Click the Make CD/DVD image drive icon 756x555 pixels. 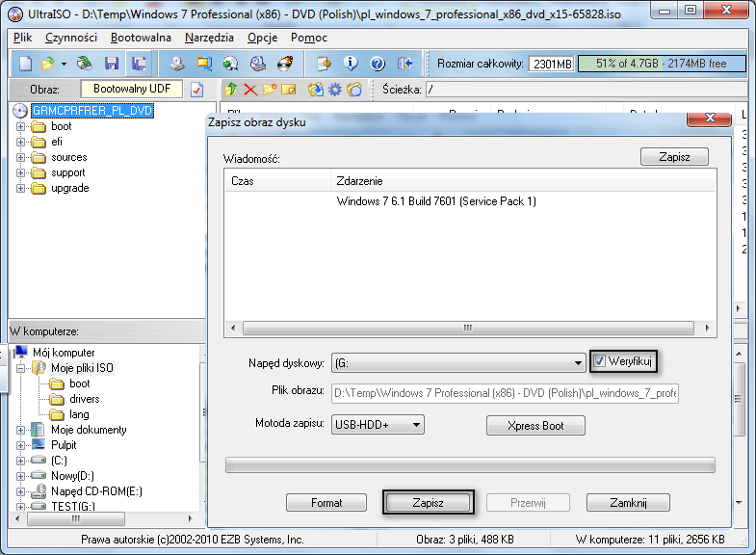(177, 64)
